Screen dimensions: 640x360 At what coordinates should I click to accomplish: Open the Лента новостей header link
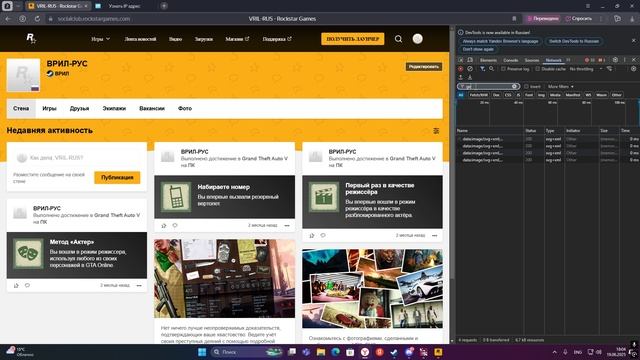click(140, 39)
